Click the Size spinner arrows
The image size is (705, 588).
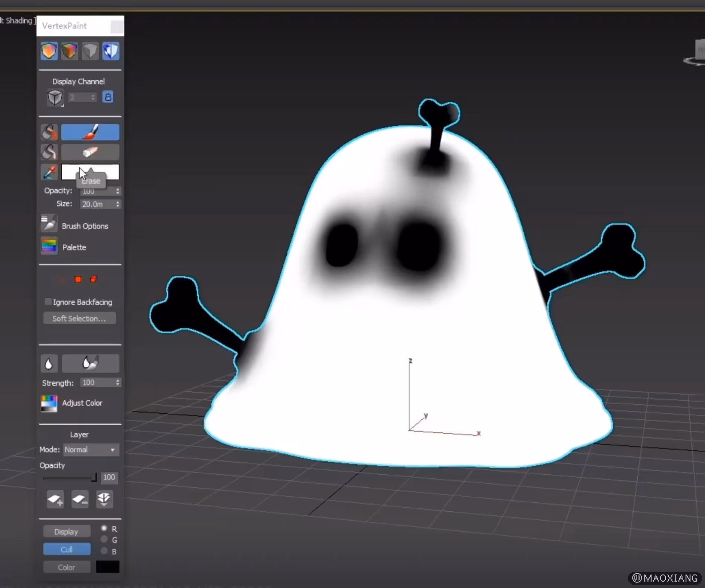click(x=117, y=204)
